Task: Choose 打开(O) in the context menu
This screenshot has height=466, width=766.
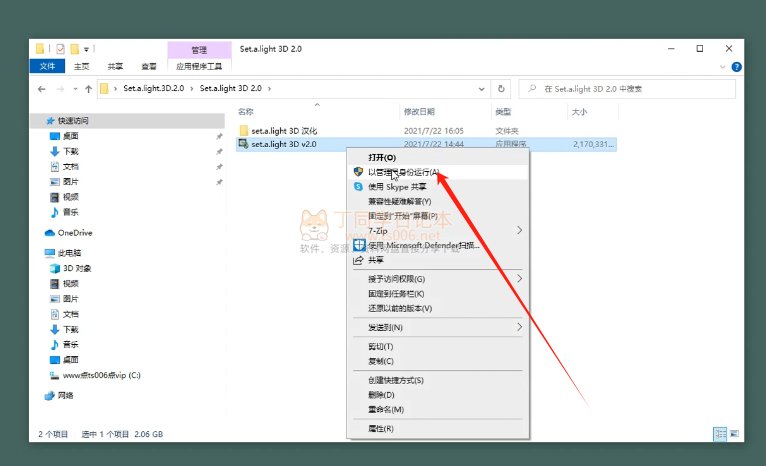Action: [x=438, y=157]
